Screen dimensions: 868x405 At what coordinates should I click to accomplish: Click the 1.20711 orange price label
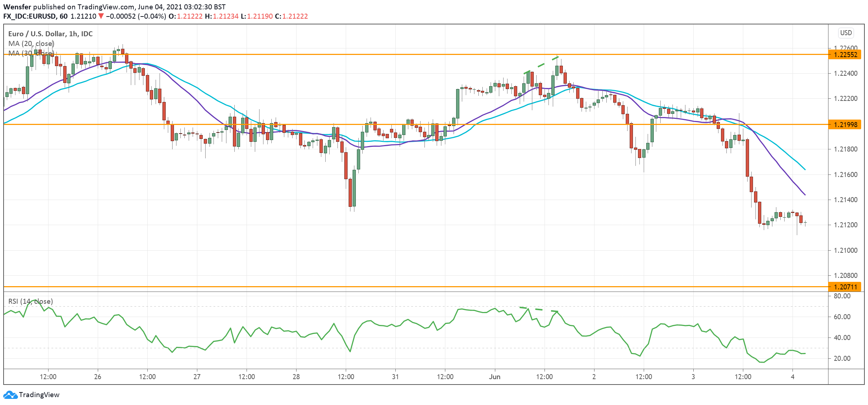845,287
